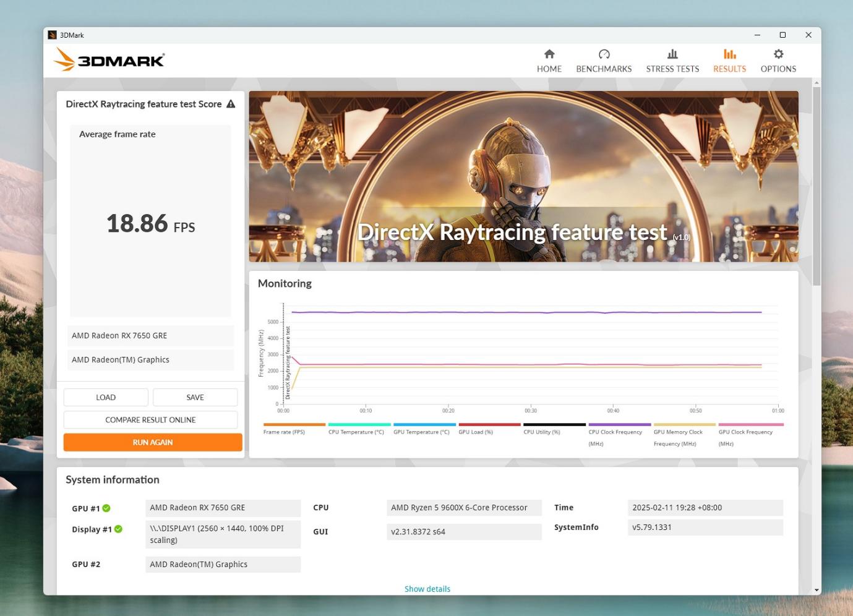The width and height of the screenshot is (853, 616).
Task: Click the DirectX Raytracing feature test banner image
Action: (x=523, y=176)
